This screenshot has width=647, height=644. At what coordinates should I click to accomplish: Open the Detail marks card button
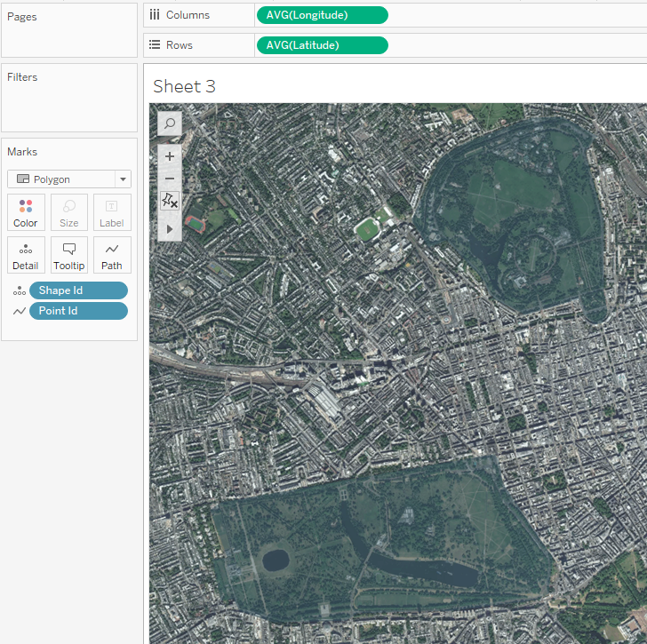point(26,255)
